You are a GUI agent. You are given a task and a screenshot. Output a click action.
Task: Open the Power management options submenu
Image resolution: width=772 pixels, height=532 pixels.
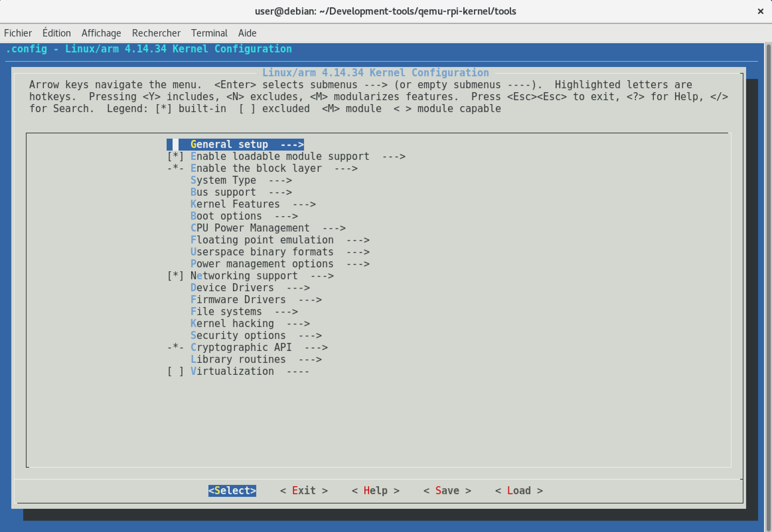coord(280,264)
